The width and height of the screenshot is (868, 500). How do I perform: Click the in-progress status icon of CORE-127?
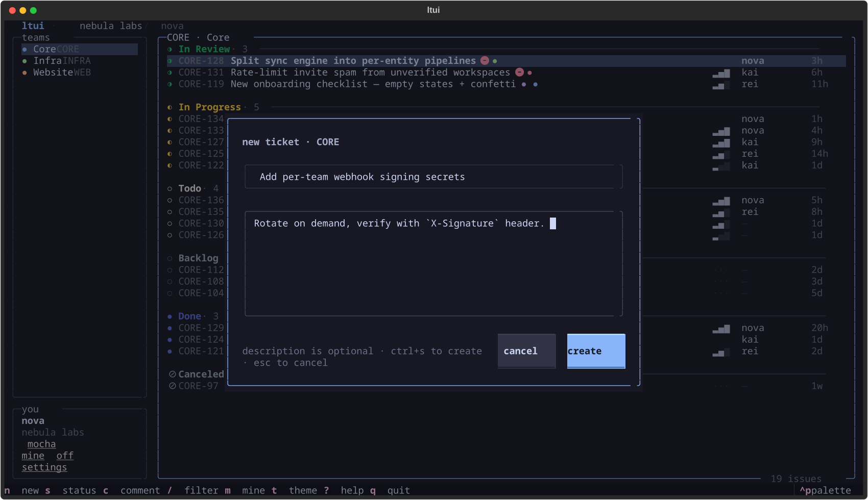170,142
